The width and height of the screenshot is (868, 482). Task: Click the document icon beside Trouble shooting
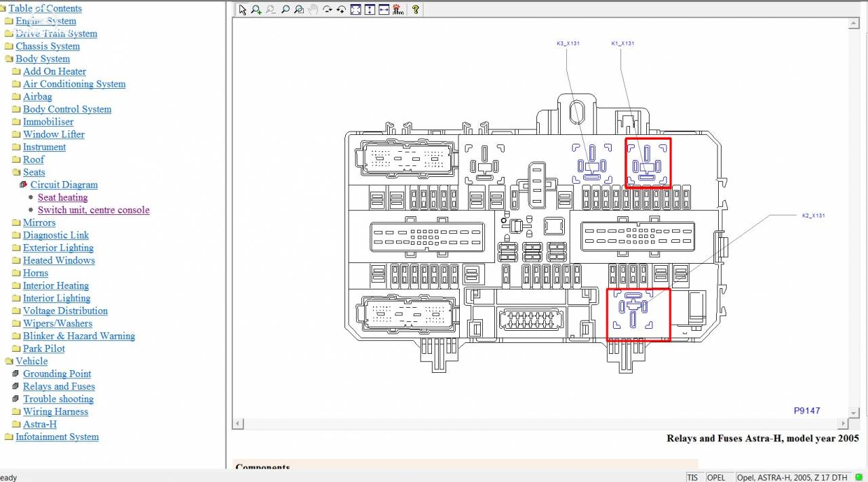(x=16, y=399)
